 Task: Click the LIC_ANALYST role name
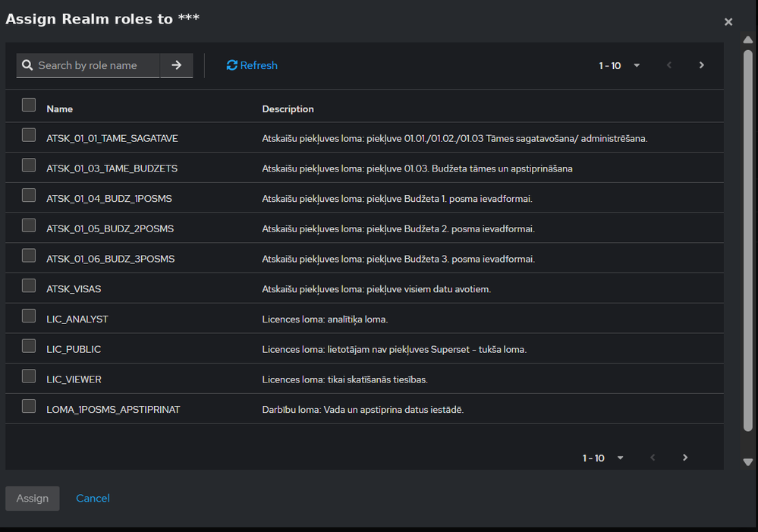tap(77, 320)
